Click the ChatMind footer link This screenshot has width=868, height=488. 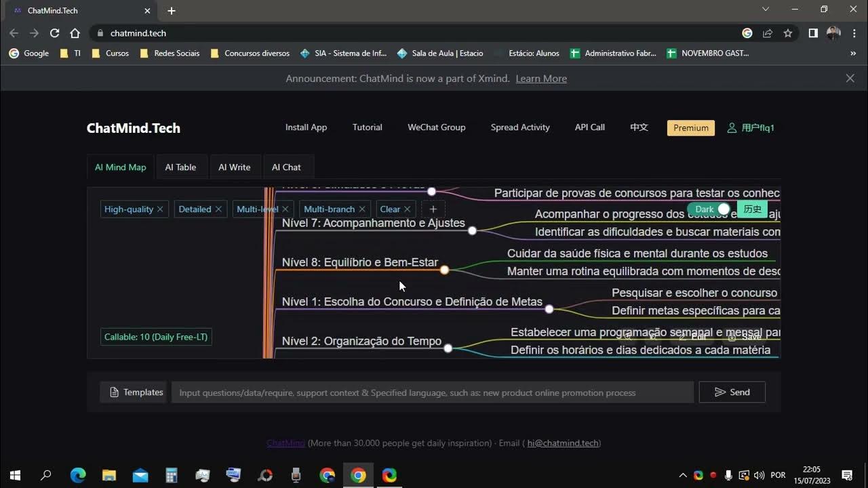285,443
